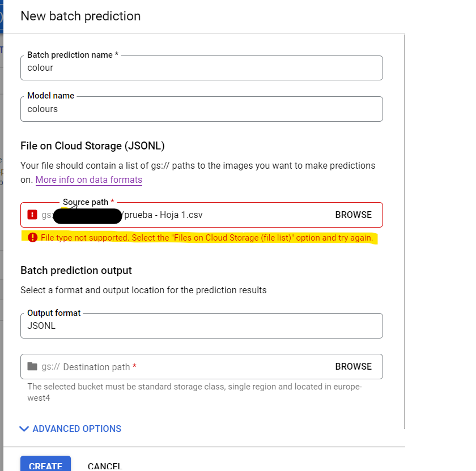Open the Output format JSONL dropdown
The height and width of the screenshot is (471, 476).
[x=201, y=326]
